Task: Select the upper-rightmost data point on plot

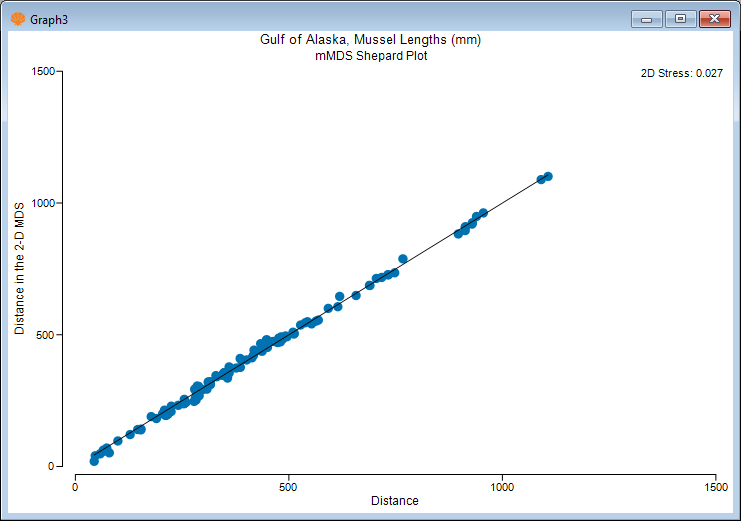Action: (x=548, y=176)
